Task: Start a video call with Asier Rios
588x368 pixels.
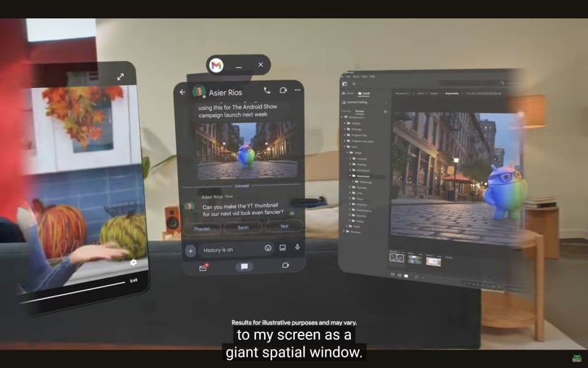Action: tap(283, 90)
